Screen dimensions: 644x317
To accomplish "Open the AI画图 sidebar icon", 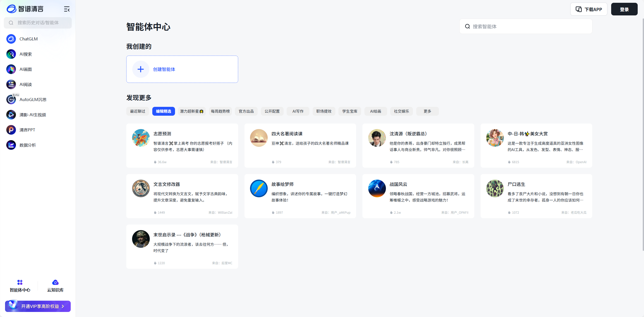I will coord(11,69).
